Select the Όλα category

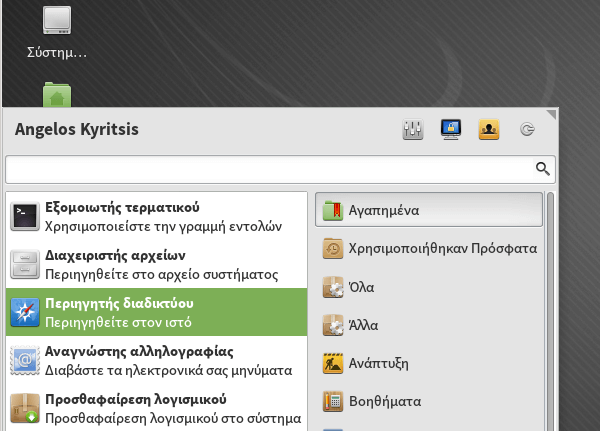click(x=429, y=287)
